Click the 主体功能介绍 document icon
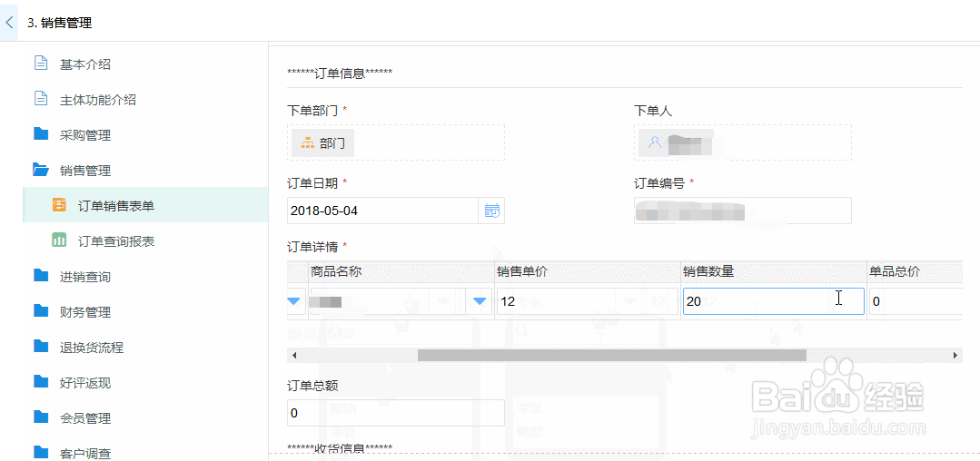 (41, 99)
